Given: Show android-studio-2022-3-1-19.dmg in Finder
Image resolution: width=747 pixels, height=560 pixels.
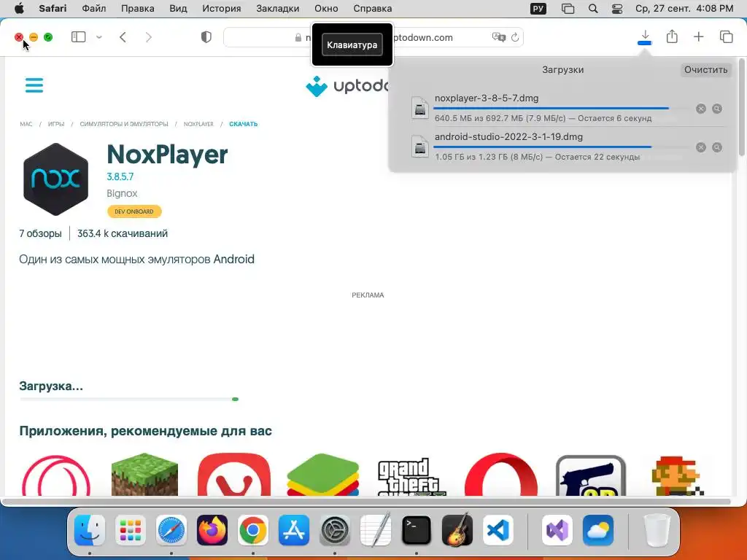Looking at the screenshot, I should (x=717, y=147).
